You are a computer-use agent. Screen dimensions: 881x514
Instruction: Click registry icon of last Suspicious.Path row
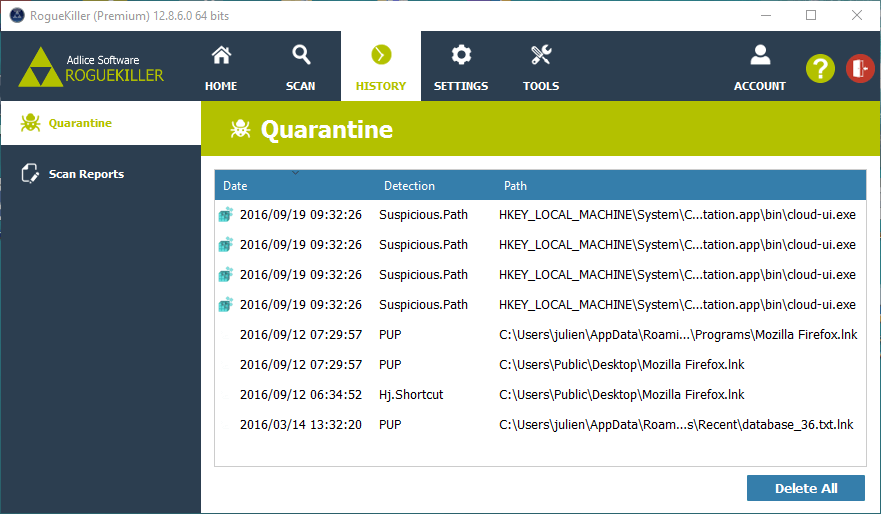225,305
